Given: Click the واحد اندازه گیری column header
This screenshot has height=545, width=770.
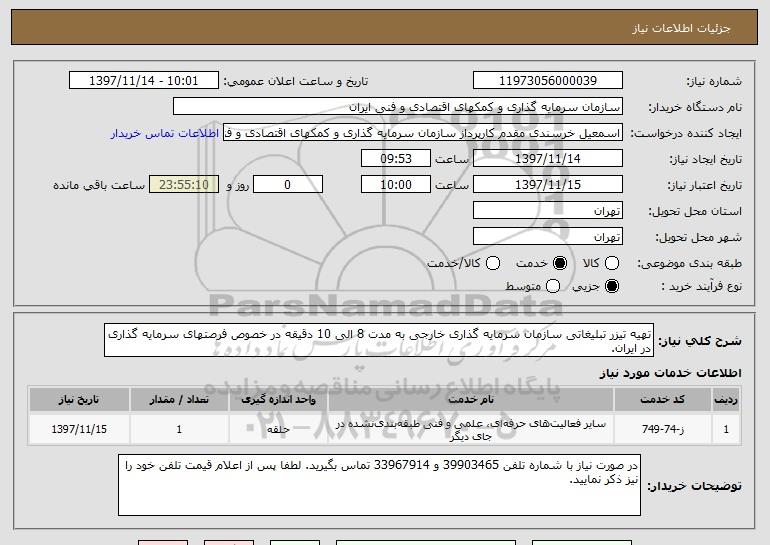Looking at the screenshot, I should point(278,400).
